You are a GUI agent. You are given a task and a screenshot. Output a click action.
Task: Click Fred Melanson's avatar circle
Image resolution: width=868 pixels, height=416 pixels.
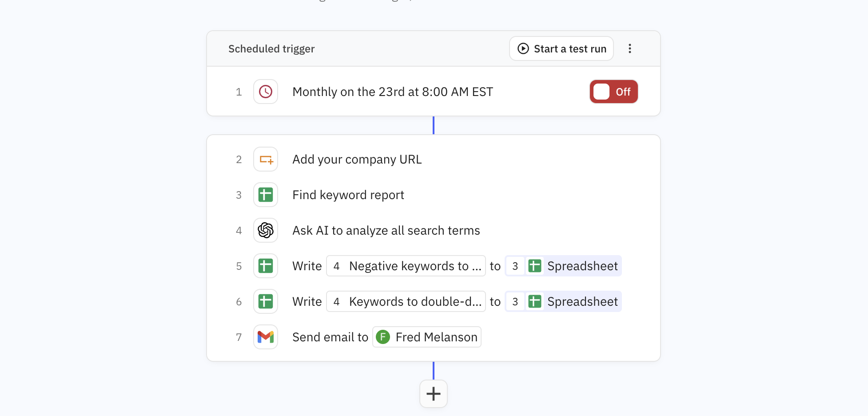pos(383,337)
